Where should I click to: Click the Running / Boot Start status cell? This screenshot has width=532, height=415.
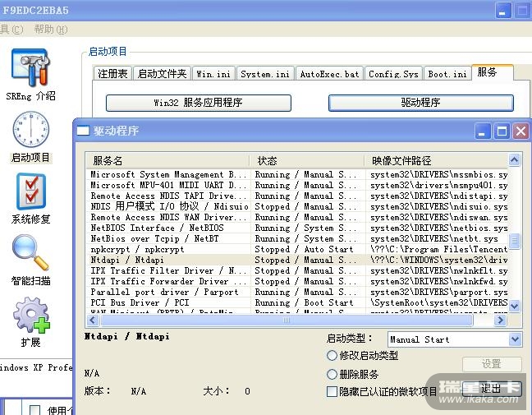pyautogui.click(x=304, y=303)
